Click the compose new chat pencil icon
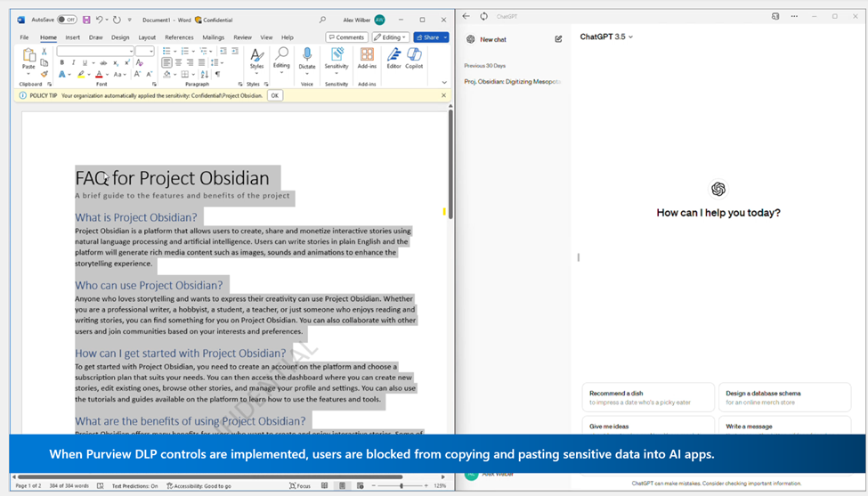The image size is (868, 496). click(x=558, y=39)
